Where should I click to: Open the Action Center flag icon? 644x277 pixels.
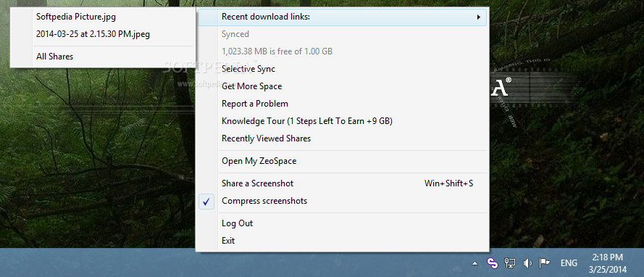545,263
